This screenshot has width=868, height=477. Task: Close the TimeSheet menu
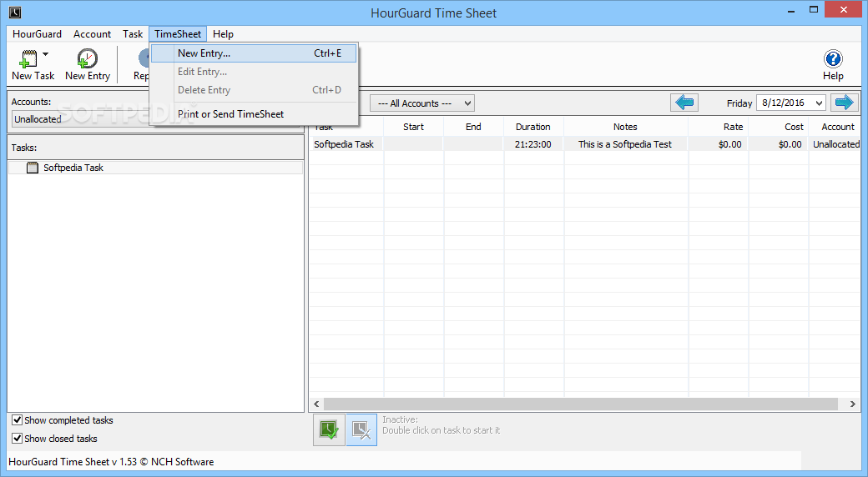coord(178,33)
